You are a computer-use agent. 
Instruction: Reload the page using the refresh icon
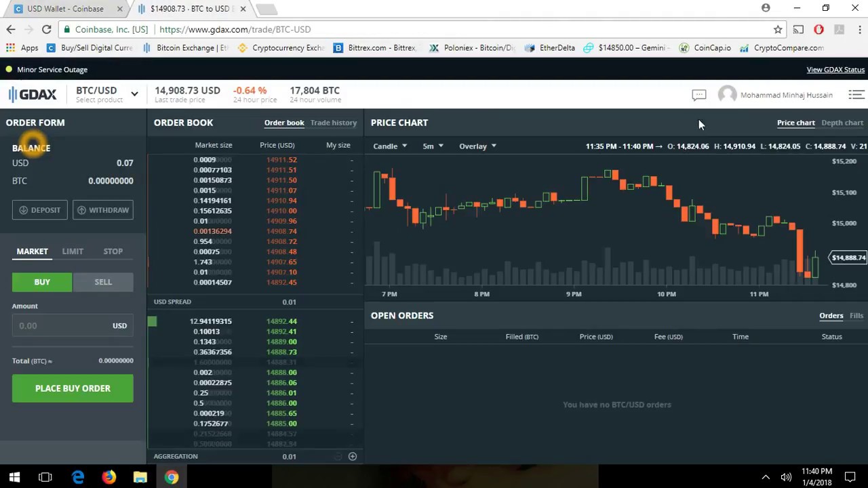point(46,29)
